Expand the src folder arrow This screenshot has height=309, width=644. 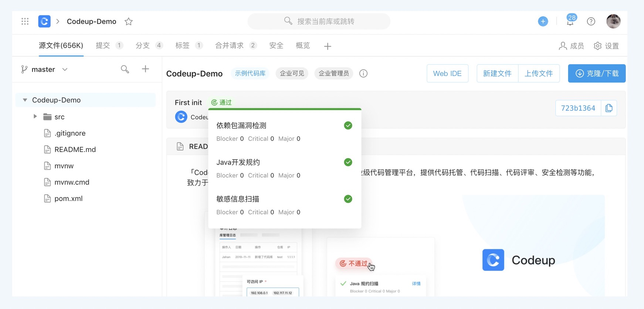click(35, 116)
